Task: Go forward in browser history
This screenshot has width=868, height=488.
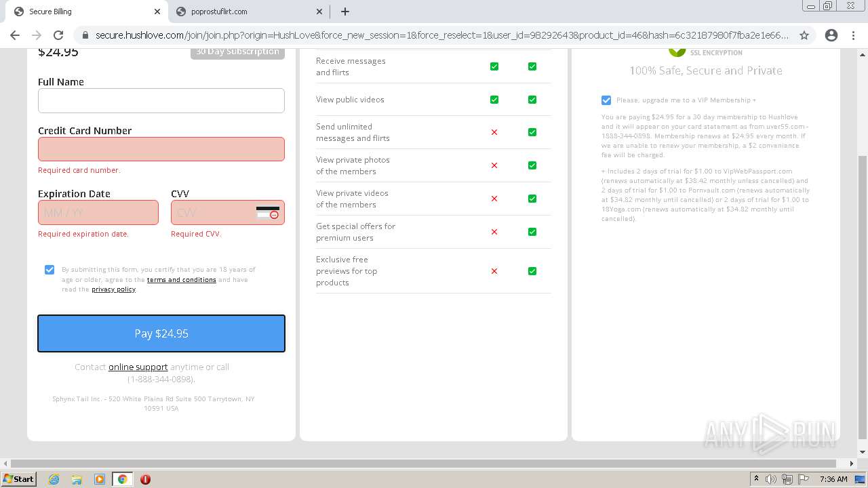Action: pyautogui.click(x=37, y=35)
